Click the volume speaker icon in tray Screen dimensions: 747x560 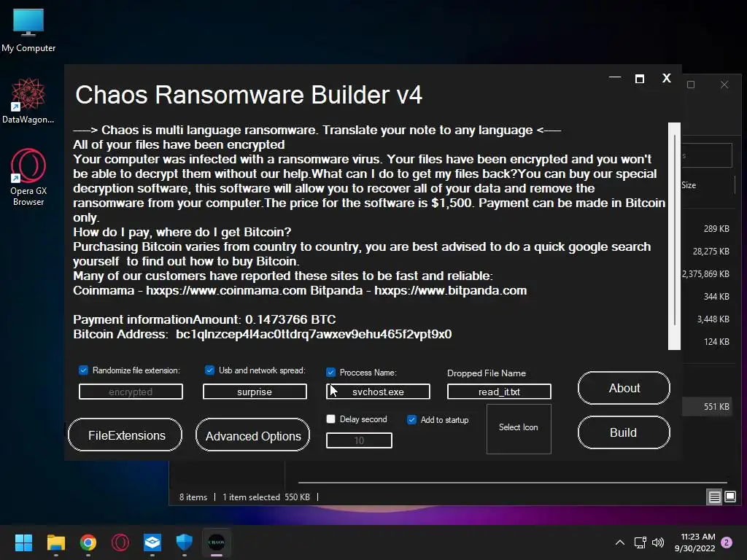tap(658, 542)
